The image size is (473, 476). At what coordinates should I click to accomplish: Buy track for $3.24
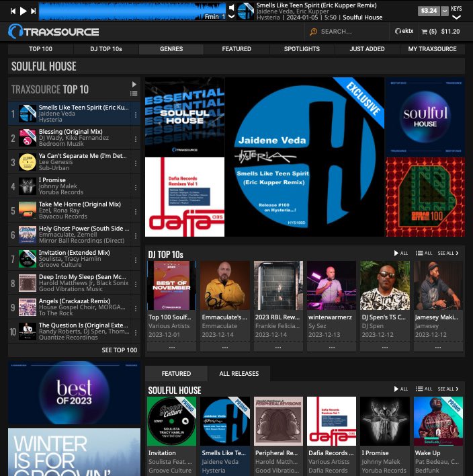(429, 11)
